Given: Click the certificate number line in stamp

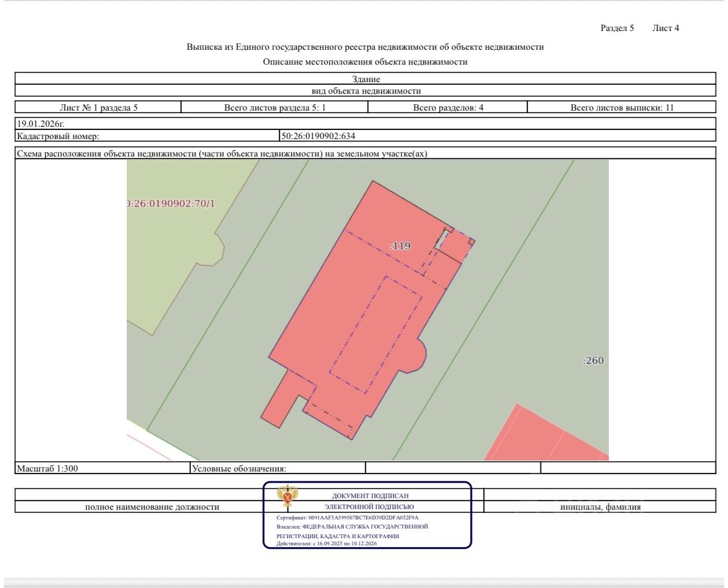Looking at the screenshot, I should tap(347, 517).
